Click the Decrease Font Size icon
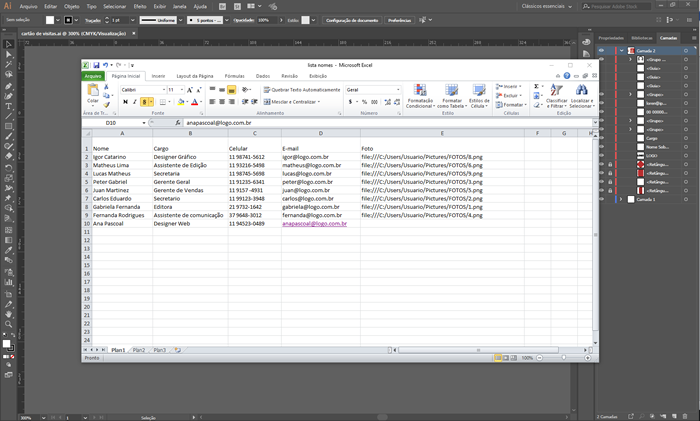 click(199, 90)
